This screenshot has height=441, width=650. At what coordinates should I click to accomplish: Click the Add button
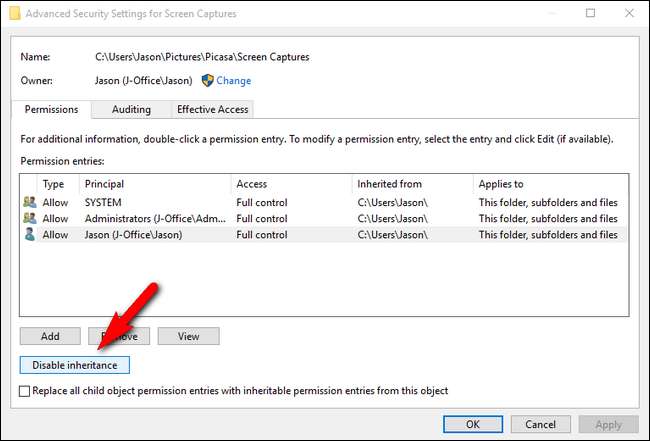coord(50,337)
